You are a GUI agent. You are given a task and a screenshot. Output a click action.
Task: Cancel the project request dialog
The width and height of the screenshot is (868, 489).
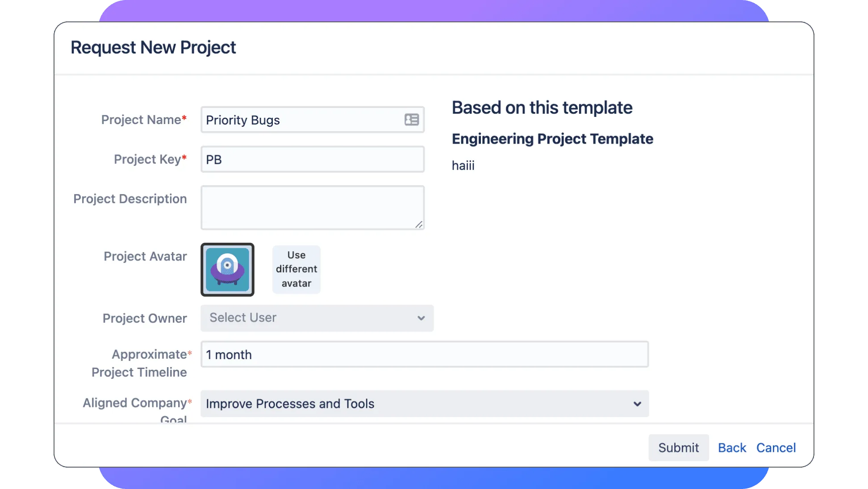(776, 448)
